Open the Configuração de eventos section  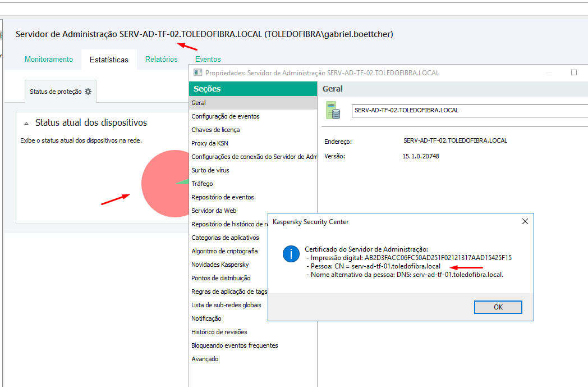click(x=253, y=116)
